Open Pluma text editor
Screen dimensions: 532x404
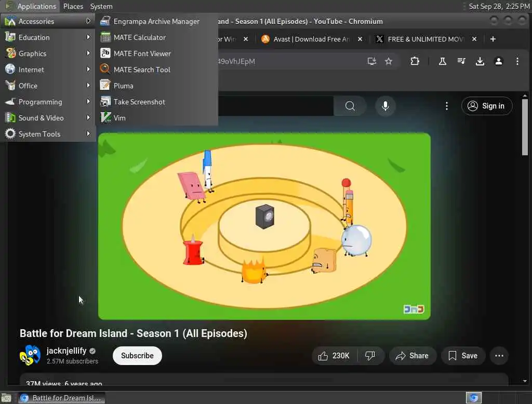click(156, 86)
